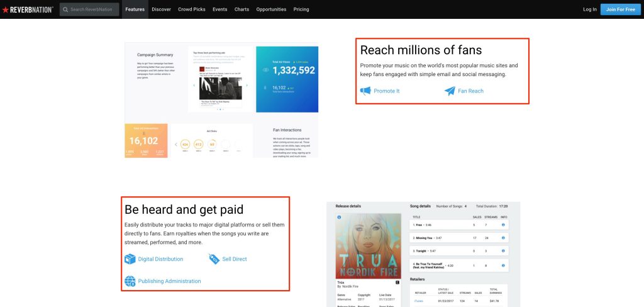Open the Features menu
Image resolution: width=644 pixels, height=307 pixels.
click(x=135, y=9)
